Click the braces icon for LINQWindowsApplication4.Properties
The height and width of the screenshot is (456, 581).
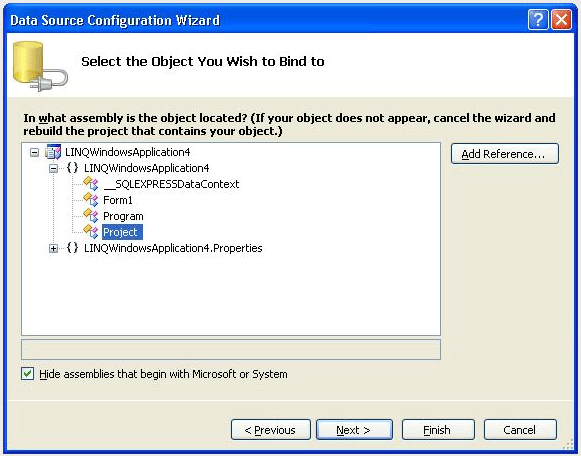point(72,248)
